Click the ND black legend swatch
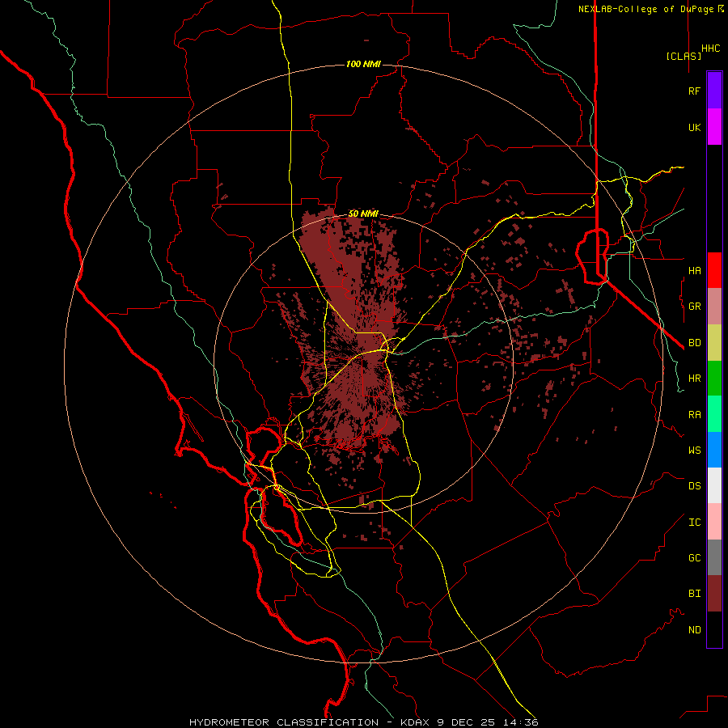The image size is (728, 728). coord(714,629)
